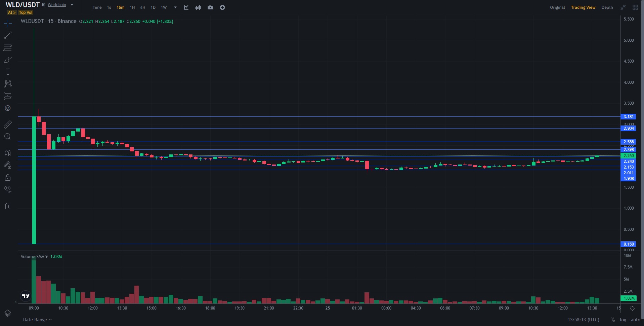
Task: Toggle magnet mode for drawings
Action: 8,153
